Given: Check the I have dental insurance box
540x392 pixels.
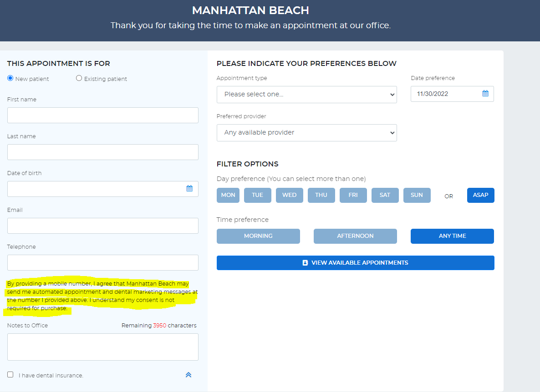Looking at the screenshot, I should coord(10,374).
